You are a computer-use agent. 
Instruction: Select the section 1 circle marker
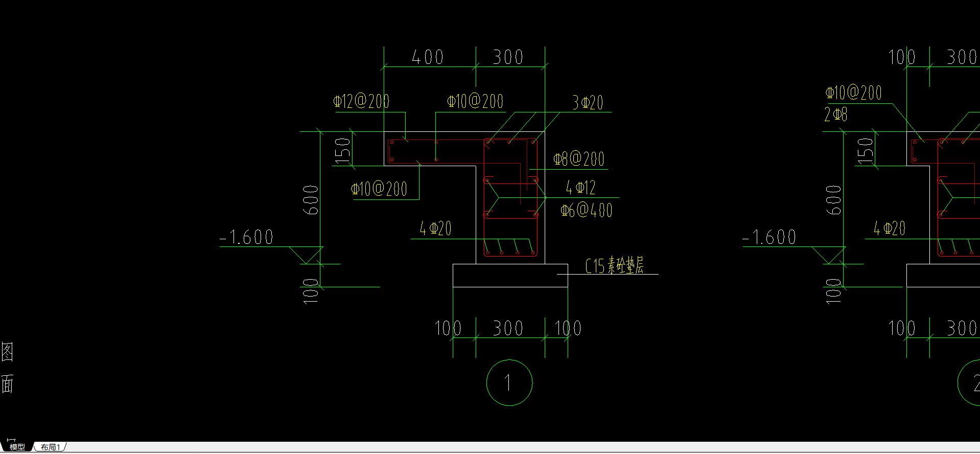509,382
